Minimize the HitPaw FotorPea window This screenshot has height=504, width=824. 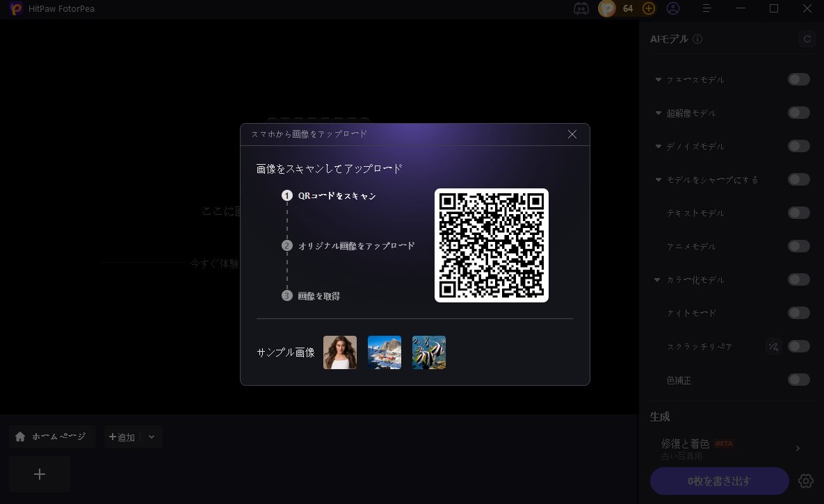pyautogui.click(x=741, y=8)
